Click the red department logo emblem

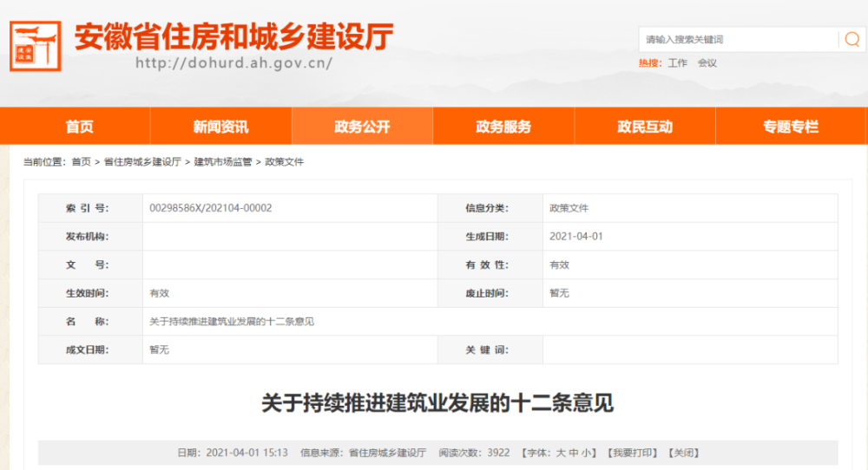pyautogui.click(x=36, y=46)
